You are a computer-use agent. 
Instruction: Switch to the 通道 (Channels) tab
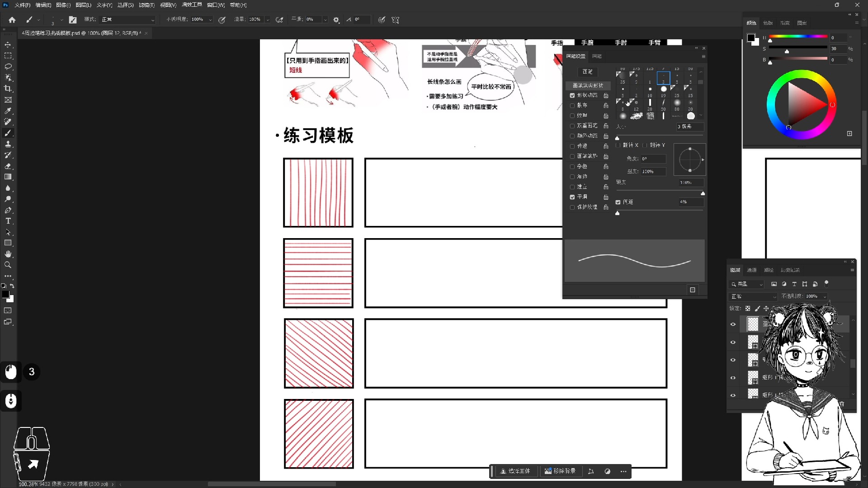(x=752, y=270)
